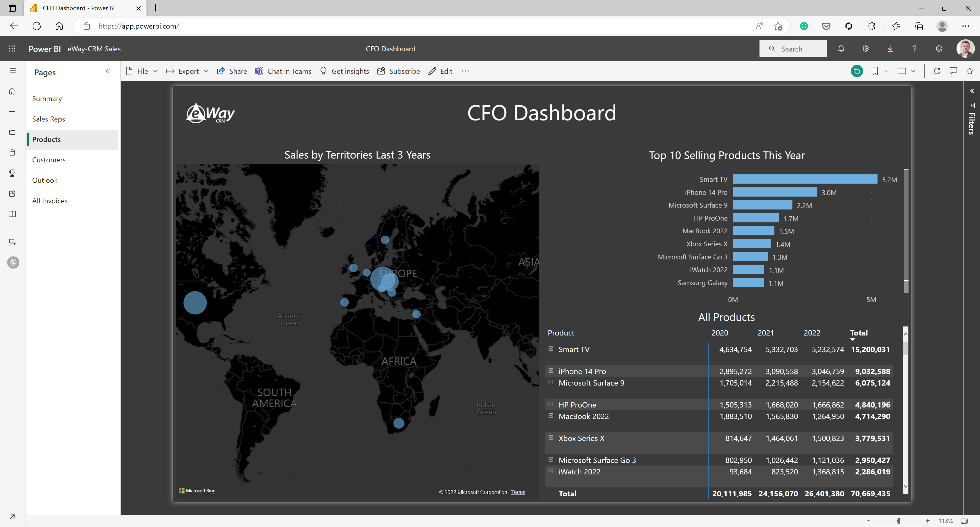Open Browse folder icon in rail
Screen dimensions: 980x527
coord(13,132)
